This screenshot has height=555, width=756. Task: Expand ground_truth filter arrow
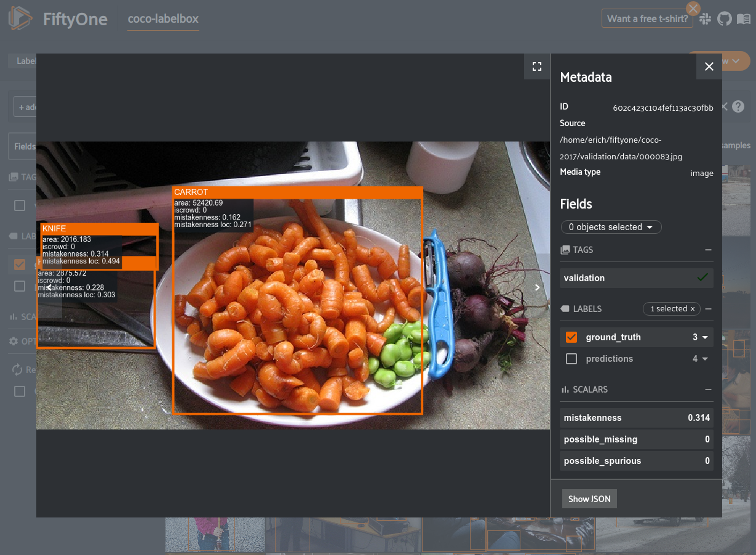click(705, 337)
